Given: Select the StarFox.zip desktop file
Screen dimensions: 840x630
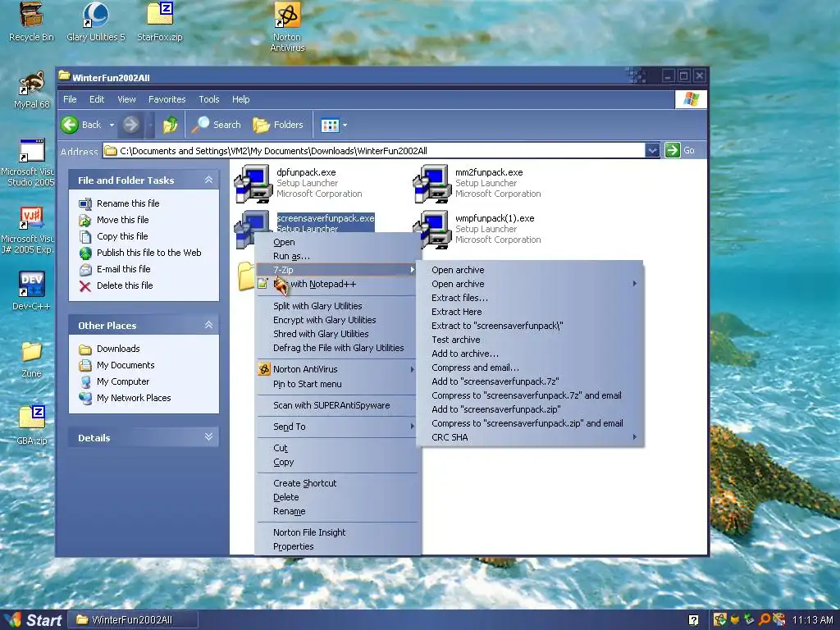Looking at the screenshot, I should (x=160, y=22).
